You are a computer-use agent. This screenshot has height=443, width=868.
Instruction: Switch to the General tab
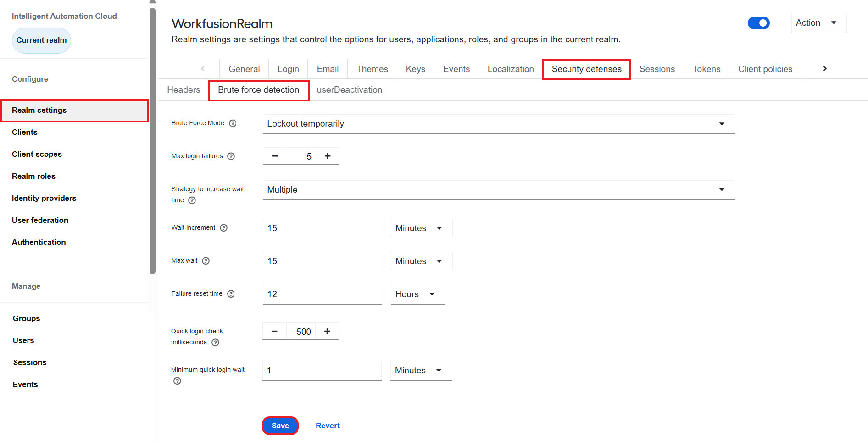pos(244,69)
